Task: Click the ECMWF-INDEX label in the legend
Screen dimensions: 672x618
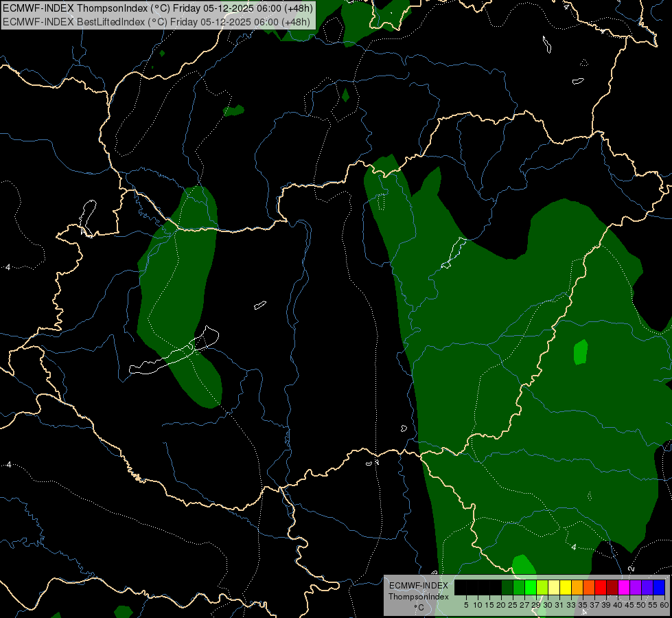Action: click(x=419, y=586)
